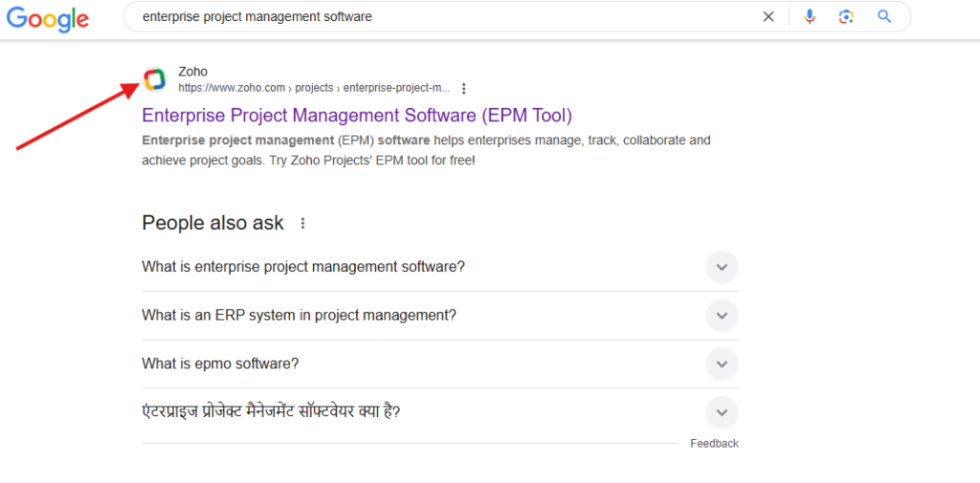
Task: Click question text 'What is enterprise project management software?'
Action: [303, 267]
